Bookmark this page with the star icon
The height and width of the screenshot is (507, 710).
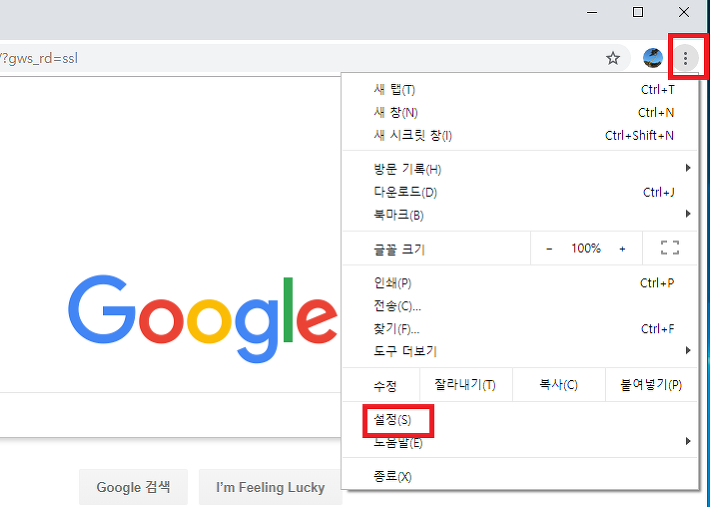click(613, 58)
